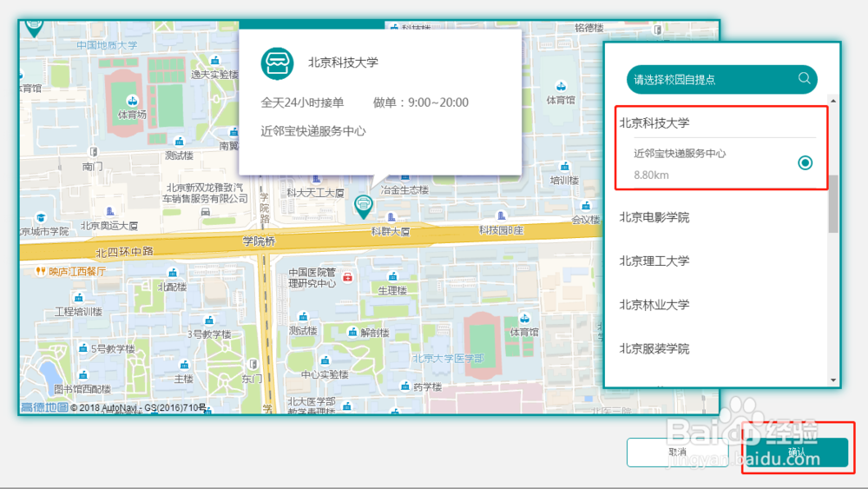This screenshot has height=489, width=868.
Task: Click the 主楼 building map icon
Action: click(x=184, y=365)
